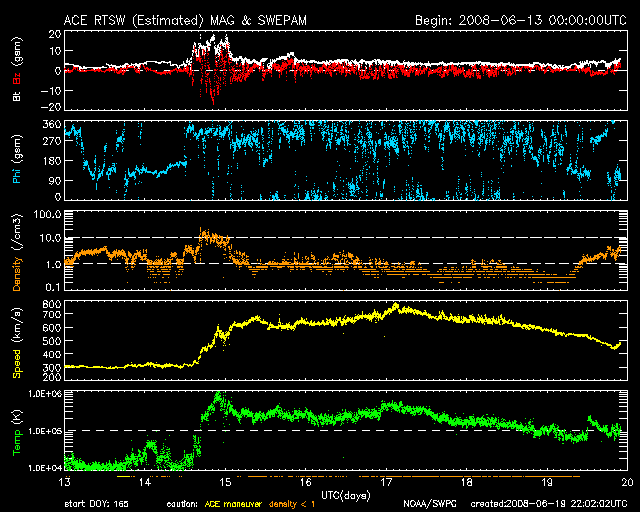Click the '1.0E+04' tick on the Temp axis
Screen dimensions: 640x512
[45, 468]
